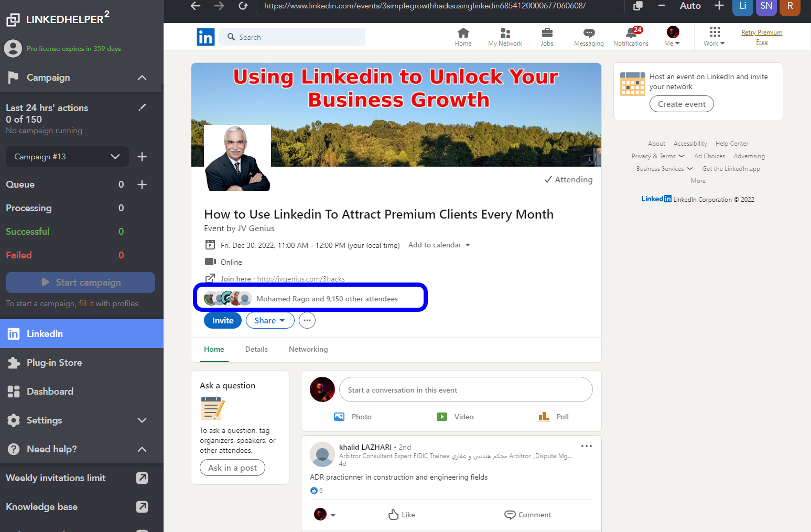Collapse the Need help? section
This screenshot has width=811, height=532.
(142, 449)
